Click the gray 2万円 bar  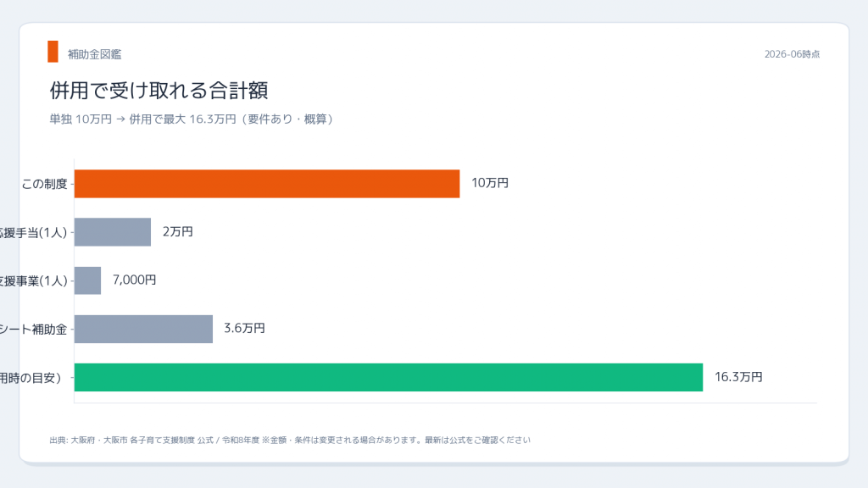[x=113, y=232]
